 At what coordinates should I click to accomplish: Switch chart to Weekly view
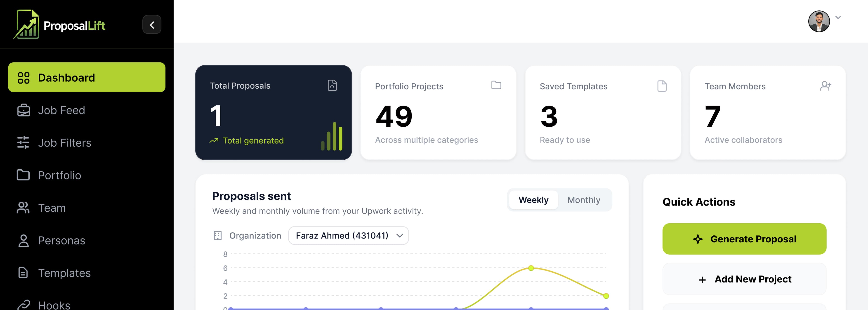(x=533, y=200)
